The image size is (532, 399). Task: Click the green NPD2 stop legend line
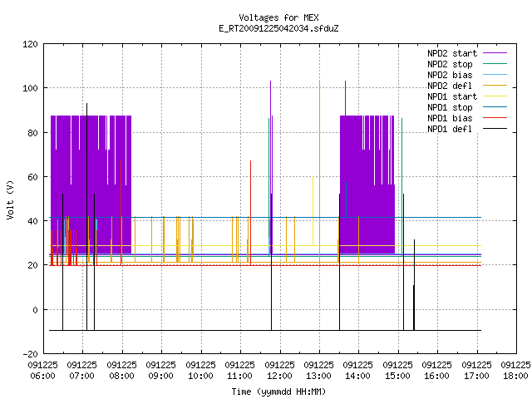(x=495, y=64)
